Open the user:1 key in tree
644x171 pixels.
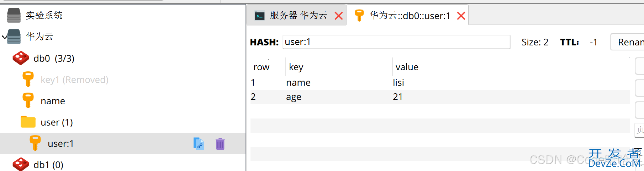click(60, 144)
